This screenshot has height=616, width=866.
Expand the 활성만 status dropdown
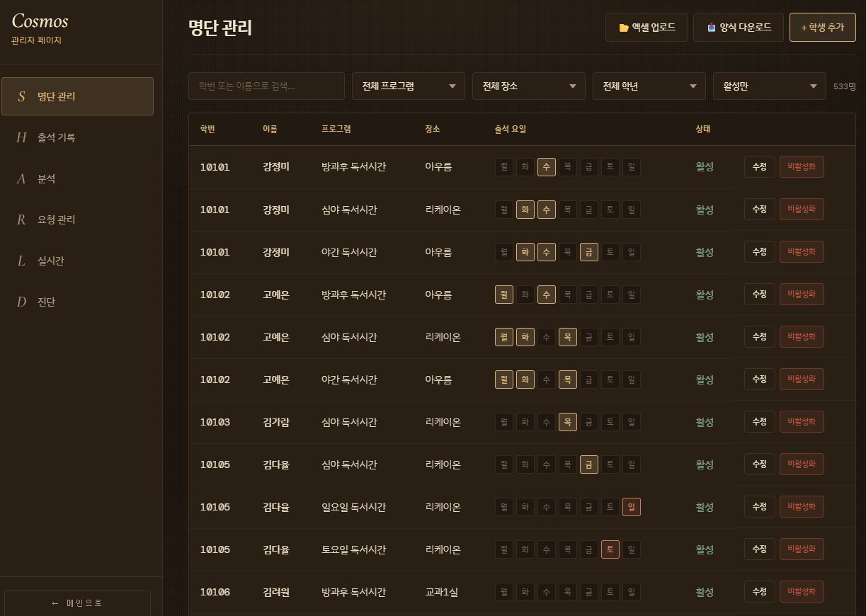tap(769, 86)
